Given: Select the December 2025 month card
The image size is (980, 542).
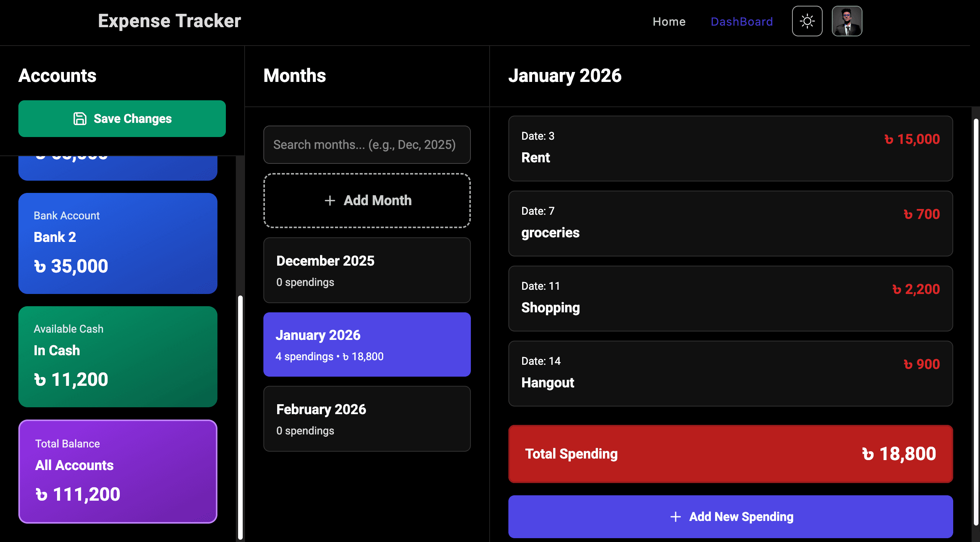Looking at the screenshot, I should point(366,270).
